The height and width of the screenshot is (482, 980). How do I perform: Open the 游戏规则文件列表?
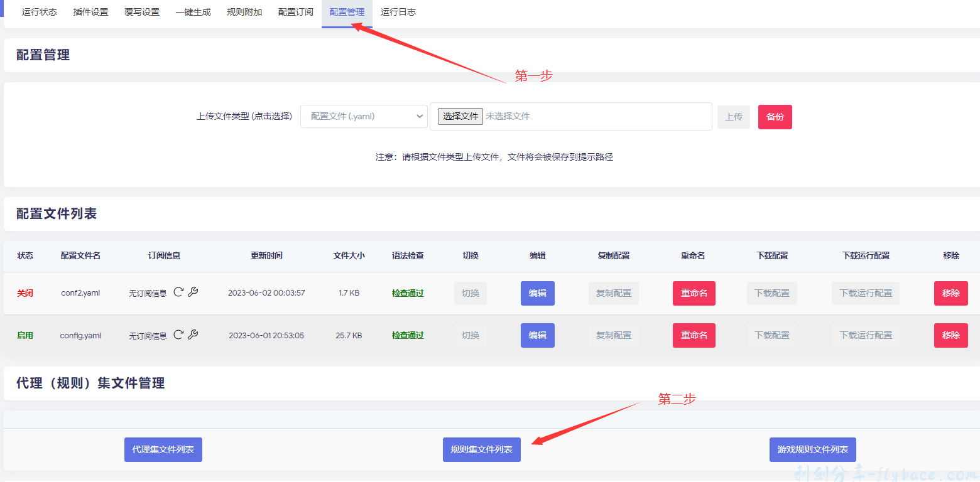tap(812, 449)
